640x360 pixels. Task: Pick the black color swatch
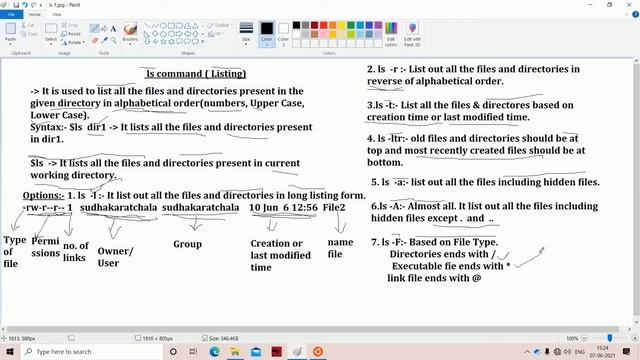pos(296,25)
